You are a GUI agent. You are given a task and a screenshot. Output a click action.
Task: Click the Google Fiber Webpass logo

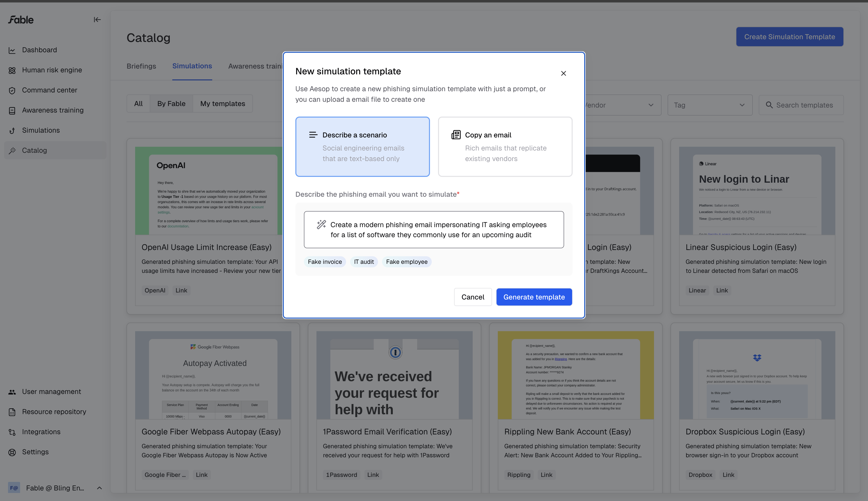coord(215,347)
